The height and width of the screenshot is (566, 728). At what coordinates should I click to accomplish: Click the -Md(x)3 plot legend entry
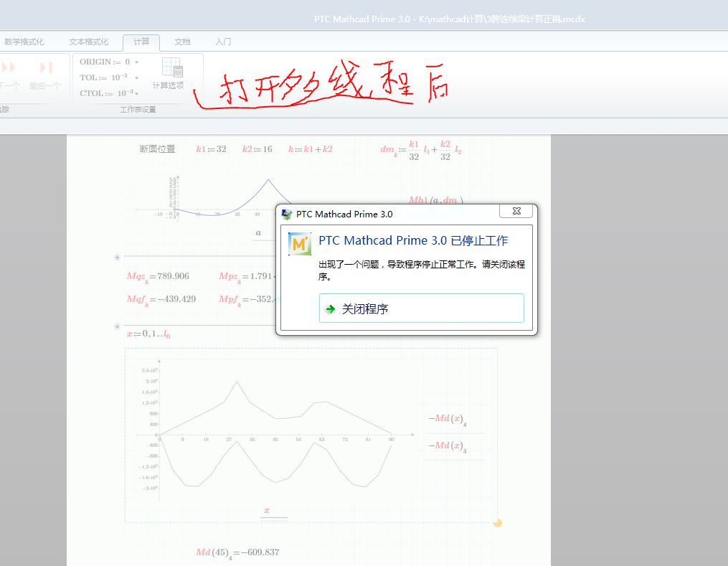448,447
